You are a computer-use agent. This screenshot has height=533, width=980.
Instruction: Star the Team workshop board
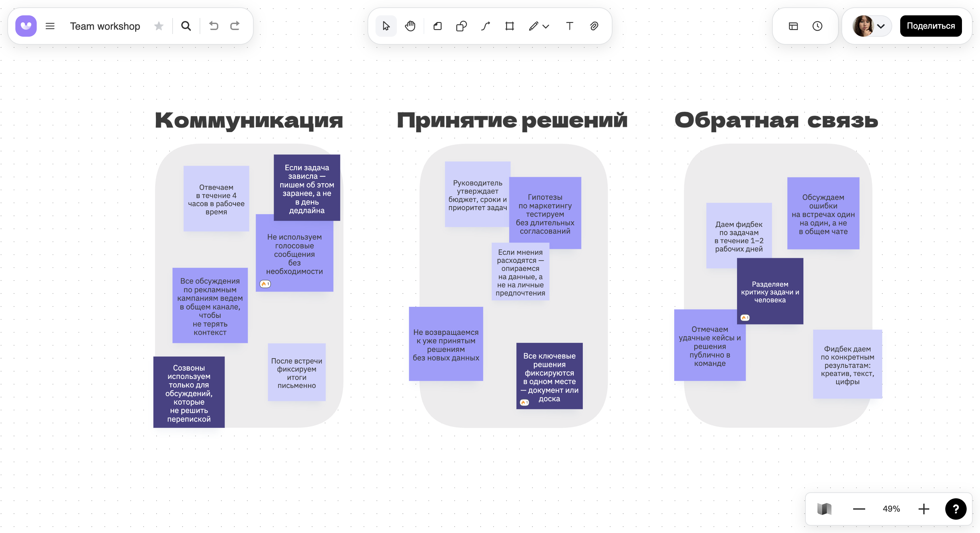click(x=159, y=26)
